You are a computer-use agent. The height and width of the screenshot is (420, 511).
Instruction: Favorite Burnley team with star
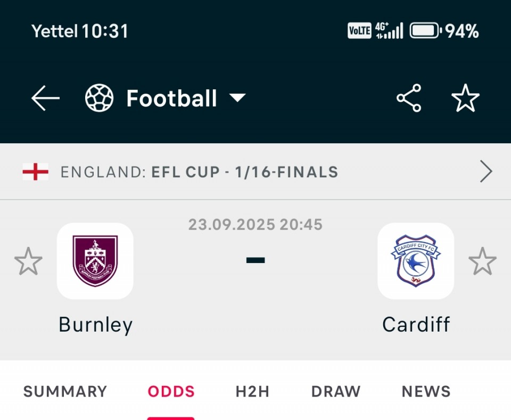[28, 261]
